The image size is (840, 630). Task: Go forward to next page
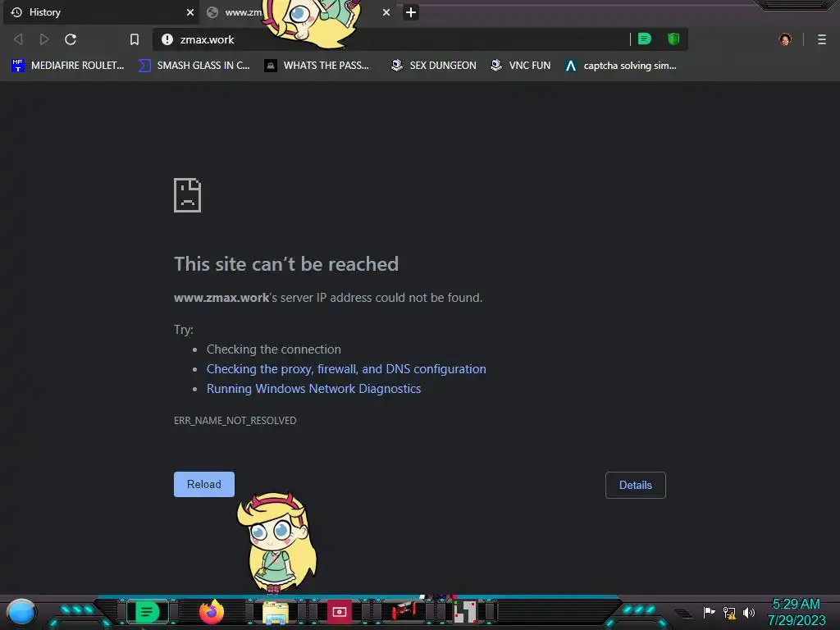click(44, 39)
